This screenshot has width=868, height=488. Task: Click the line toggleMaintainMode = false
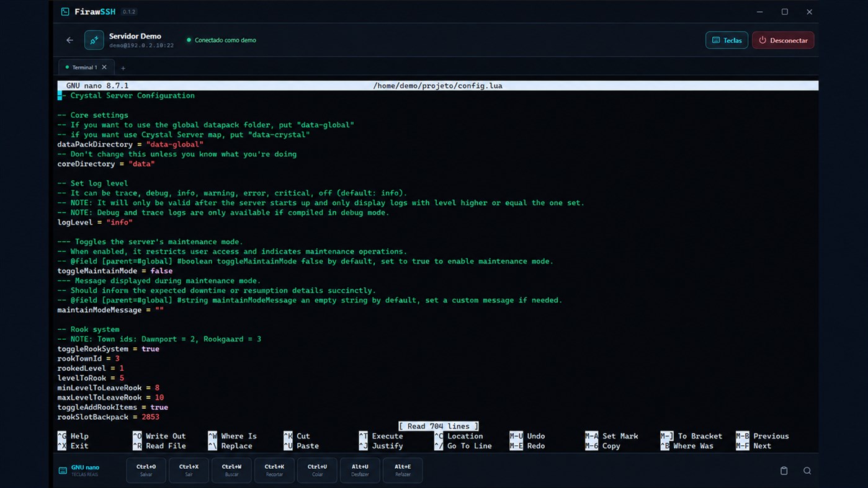115,271
